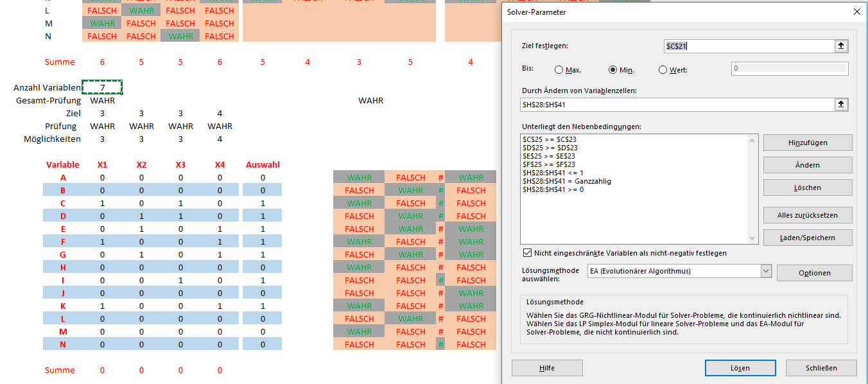Click the Schließen button
The height and width of the screenshot is (384, 868).
[x=821, y=368]
